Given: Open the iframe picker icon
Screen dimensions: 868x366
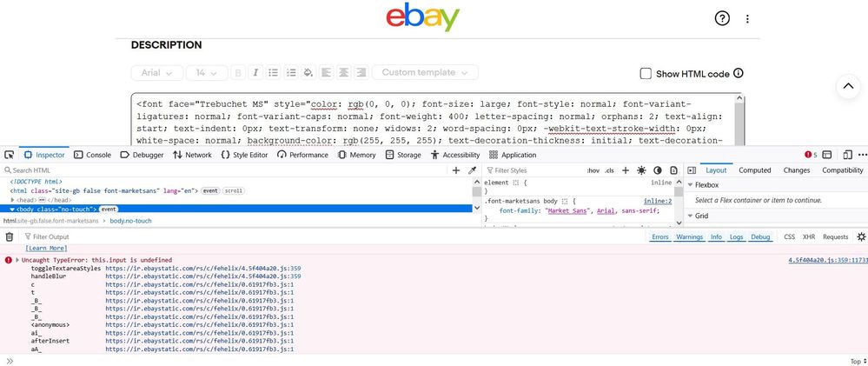Looking at the screenshot, I should pos(827,155).
